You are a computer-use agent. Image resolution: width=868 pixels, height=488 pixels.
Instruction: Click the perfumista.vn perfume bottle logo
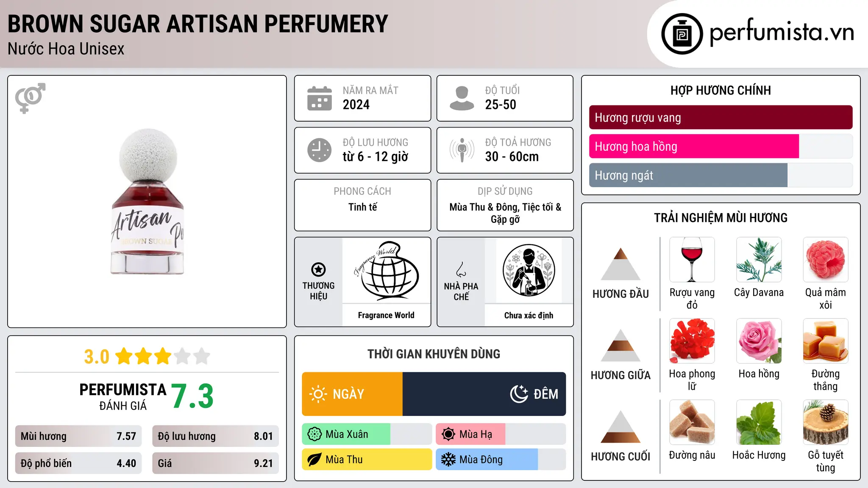[682, 34]
